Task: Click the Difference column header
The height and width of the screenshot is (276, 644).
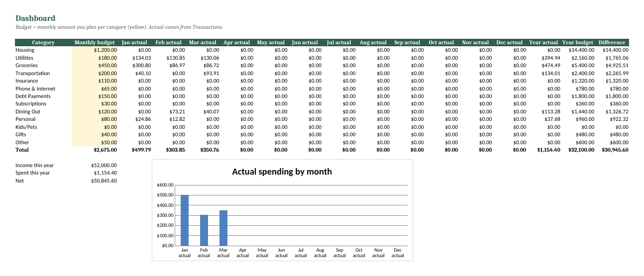Action: (x=612, y=42)
